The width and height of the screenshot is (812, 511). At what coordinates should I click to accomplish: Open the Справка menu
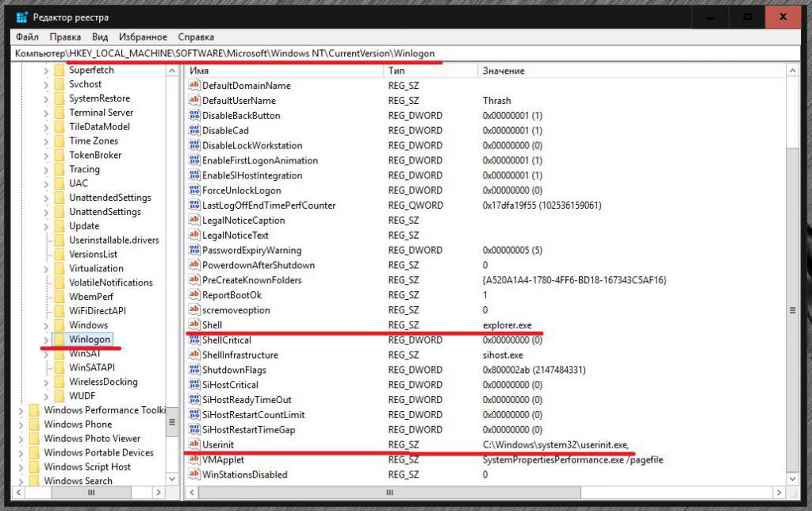(x=196, y=36)
